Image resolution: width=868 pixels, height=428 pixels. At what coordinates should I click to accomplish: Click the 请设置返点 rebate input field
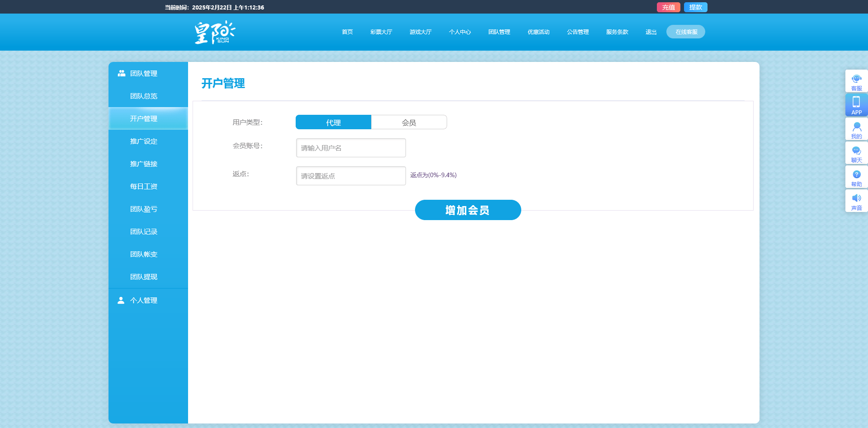351,176
